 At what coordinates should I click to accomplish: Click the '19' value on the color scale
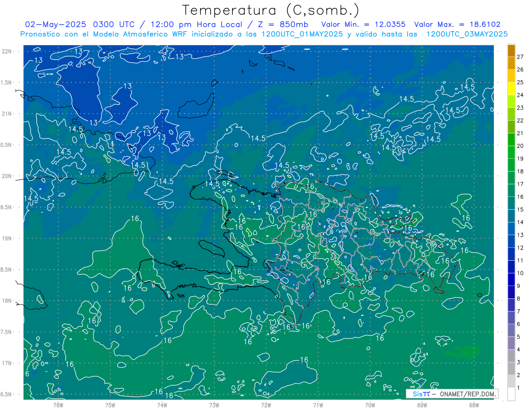(x=520, y=158)
